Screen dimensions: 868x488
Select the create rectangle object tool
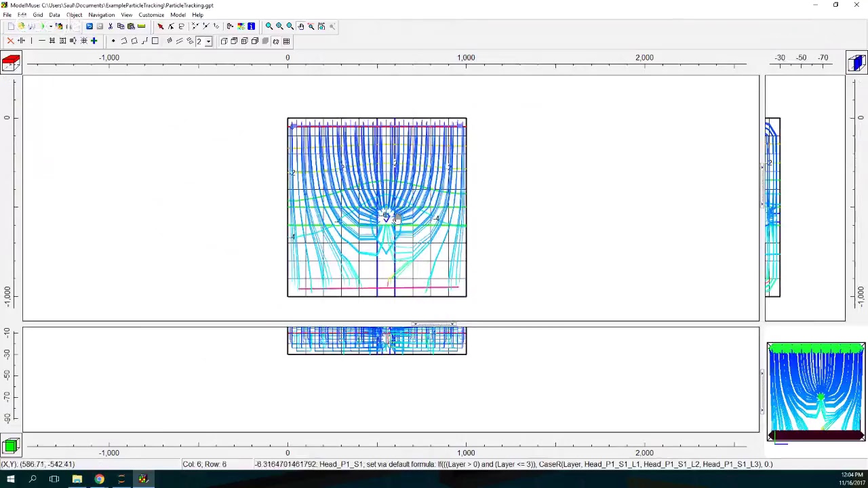click(x=155, y=41)
